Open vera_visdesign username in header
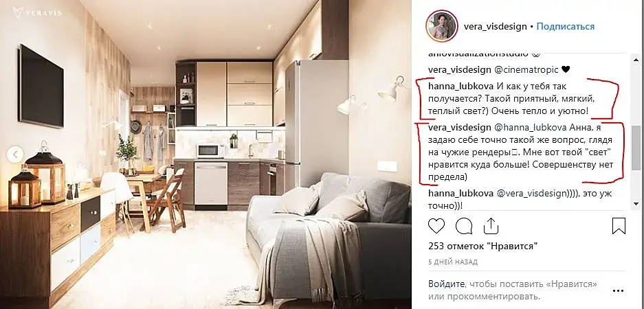The width and height of the screenshot is (644, 309). click(x=495, y=26)
